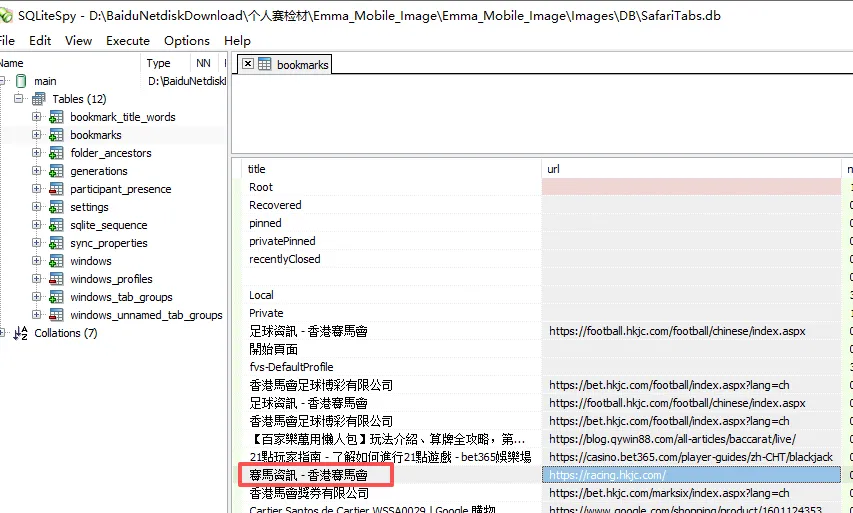
Task: Expand the settings table node
Action: coord(36,206)
